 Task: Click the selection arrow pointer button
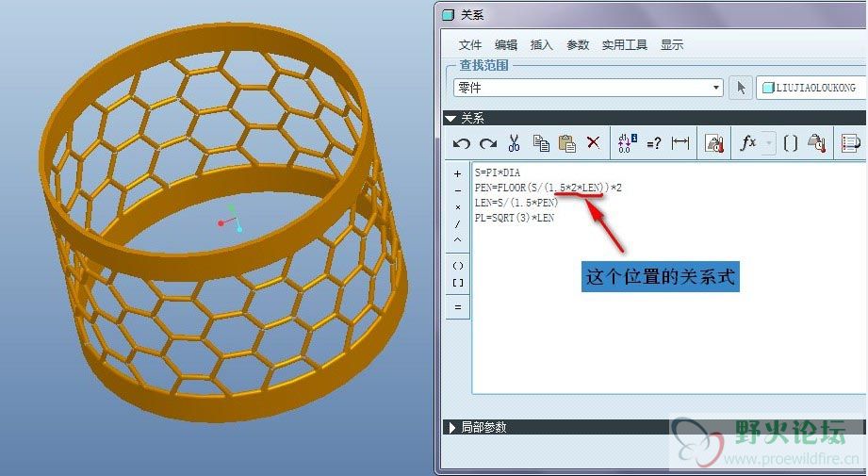pos(741,88)
